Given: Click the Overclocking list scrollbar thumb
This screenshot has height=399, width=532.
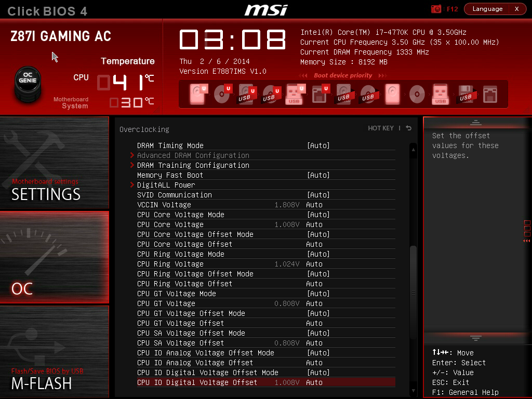Looking at the screenshot, I should 413,292.
